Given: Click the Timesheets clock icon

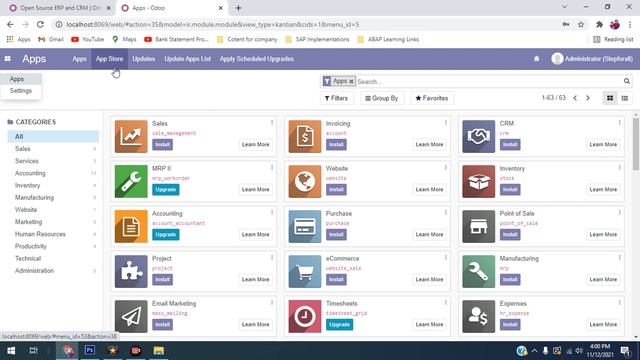Looking at the screenshot, I should 305,316.
